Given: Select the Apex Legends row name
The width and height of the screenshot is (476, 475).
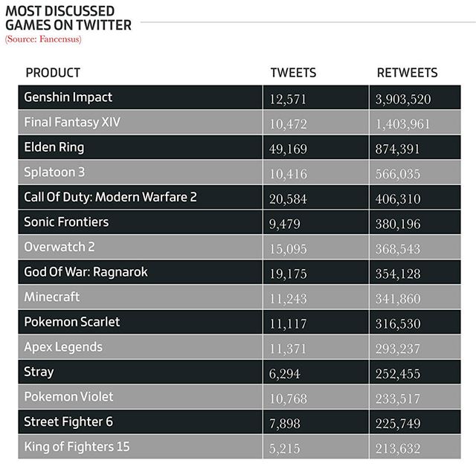Looking at the screenshot, I should click(63, 347).
